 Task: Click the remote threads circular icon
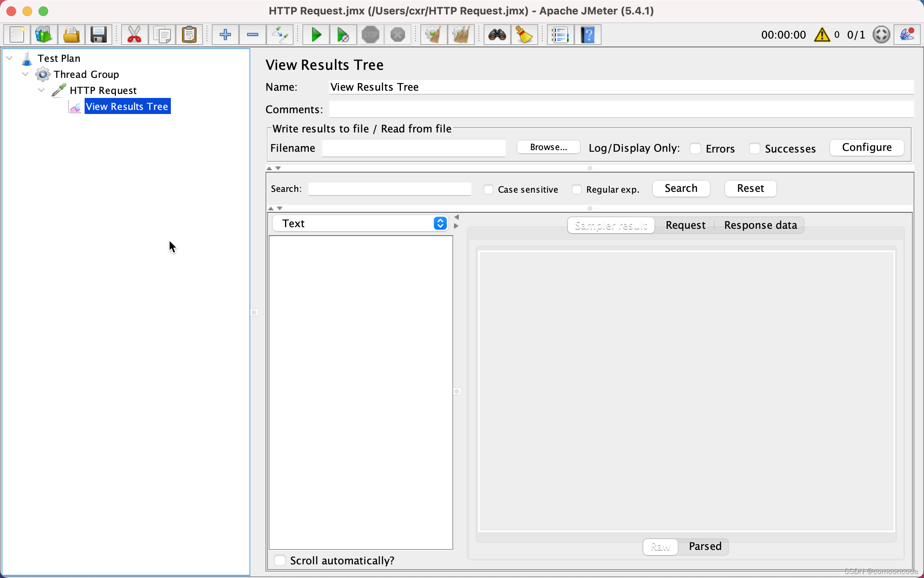[881, 35]
